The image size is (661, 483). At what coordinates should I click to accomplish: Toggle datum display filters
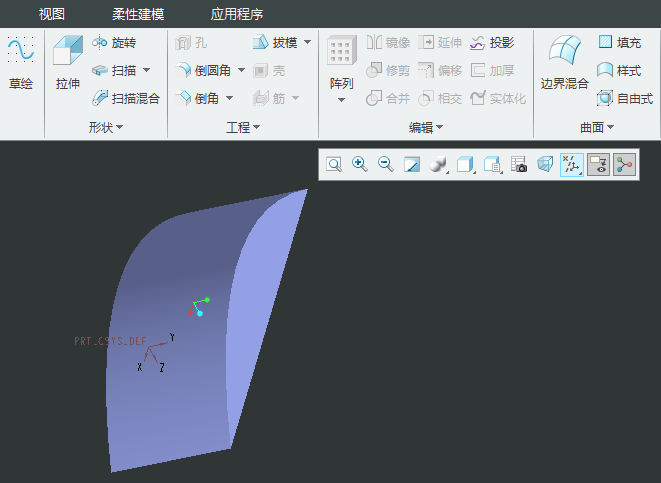(572, 164)
